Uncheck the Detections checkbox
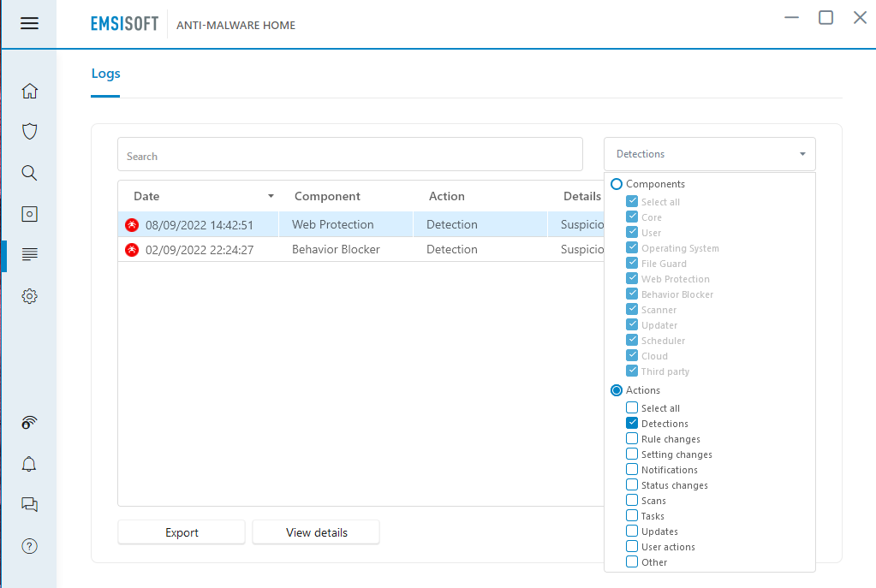This screenshot has width=876, height=588. (632, 424)
